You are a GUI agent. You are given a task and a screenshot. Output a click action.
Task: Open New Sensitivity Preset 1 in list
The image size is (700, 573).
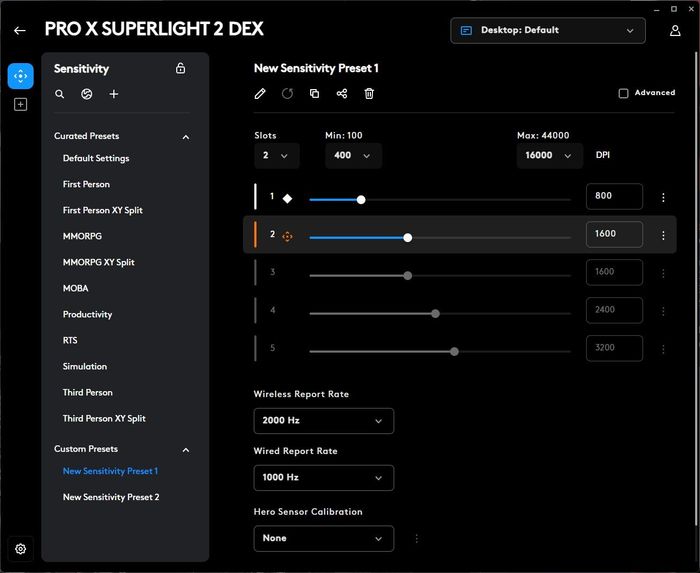pyautogui.click(x=110, y=471)
